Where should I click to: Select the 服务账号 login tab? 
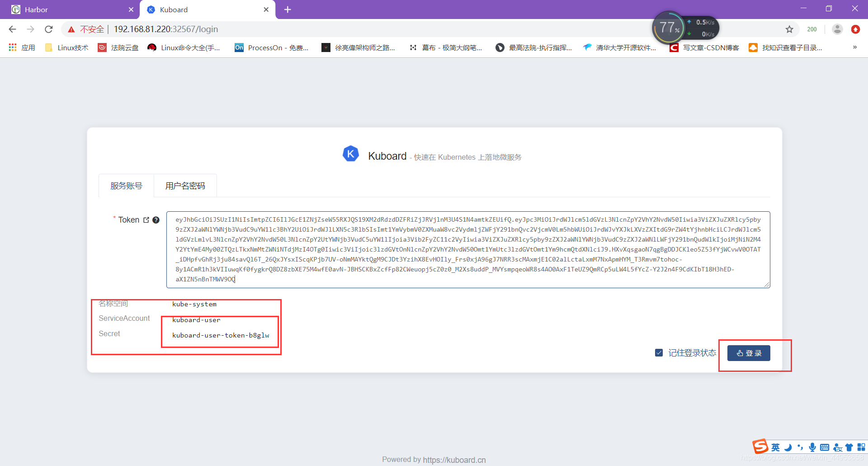pyautogui.click(x=126, y=186)
